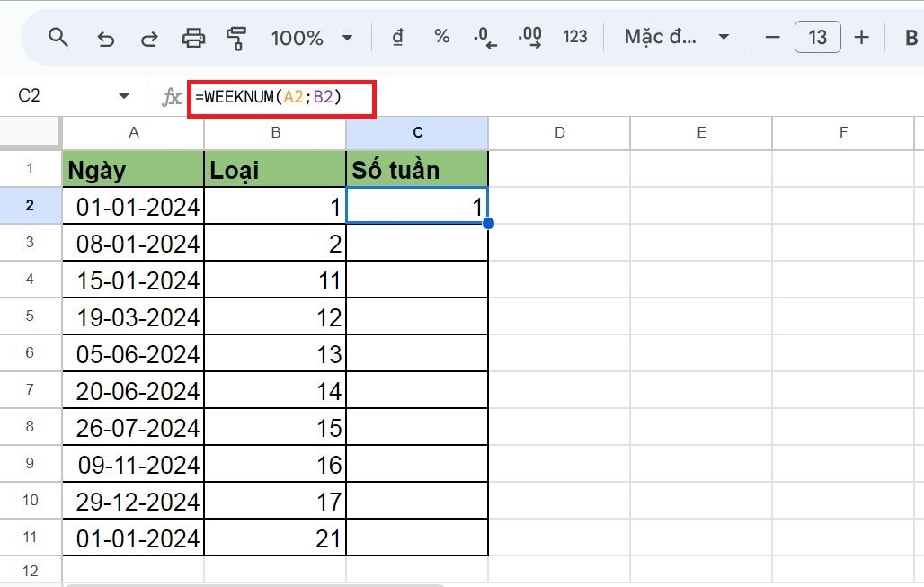Activate the paint format tool

[x=236, y=39]
